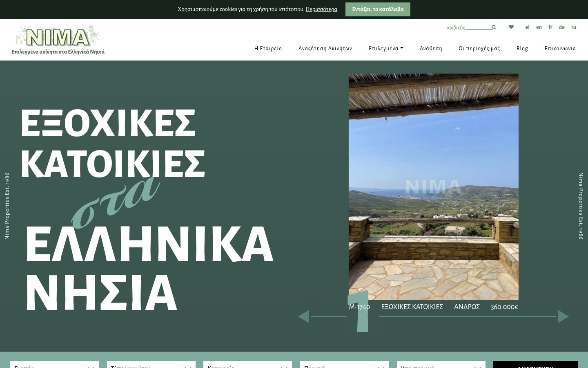Screen dimensions: 588x368
Task: Go to previous slide with left arrow
Action: 303,316
